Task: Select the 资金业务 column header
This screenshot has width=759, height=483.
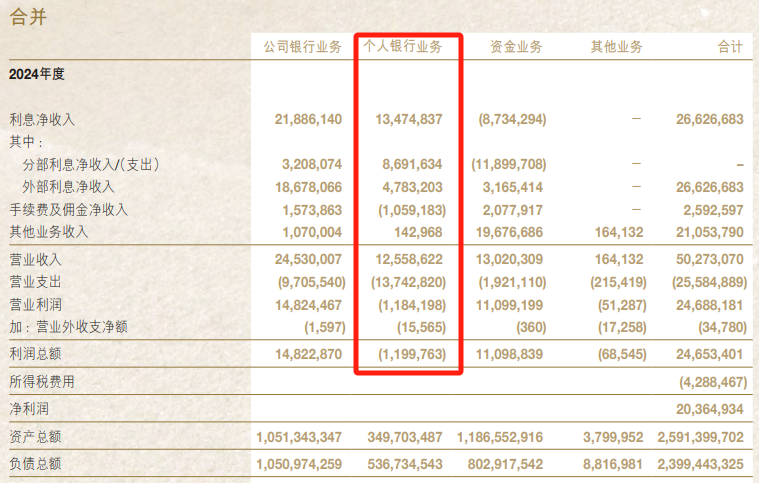Action: tap(516, 47)
